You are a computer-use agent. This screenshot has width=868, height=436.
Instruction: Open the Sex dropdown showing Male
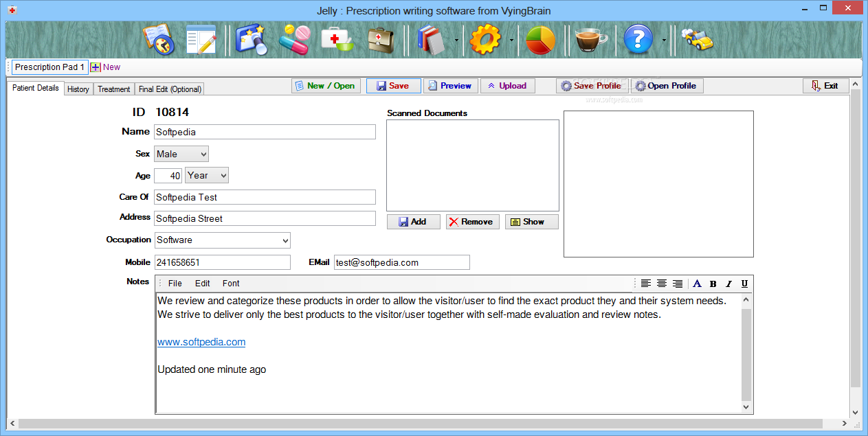point(181,154)
